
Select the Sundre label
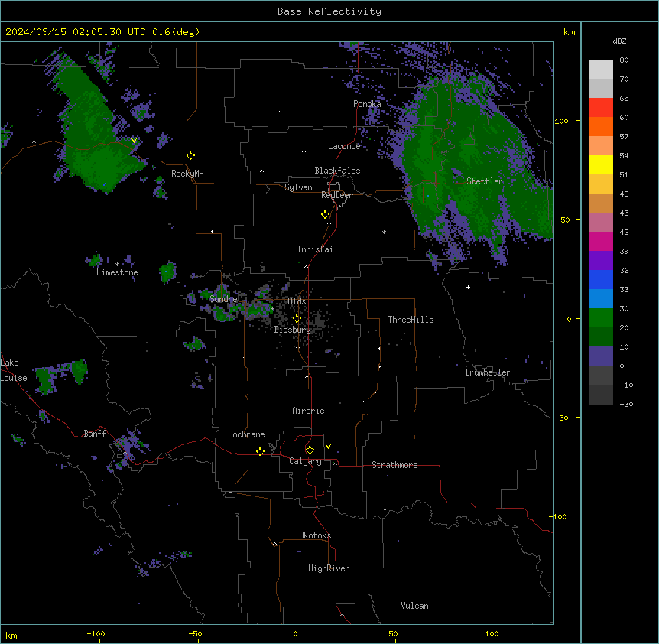pyautogui.click(x=223, y=299)
